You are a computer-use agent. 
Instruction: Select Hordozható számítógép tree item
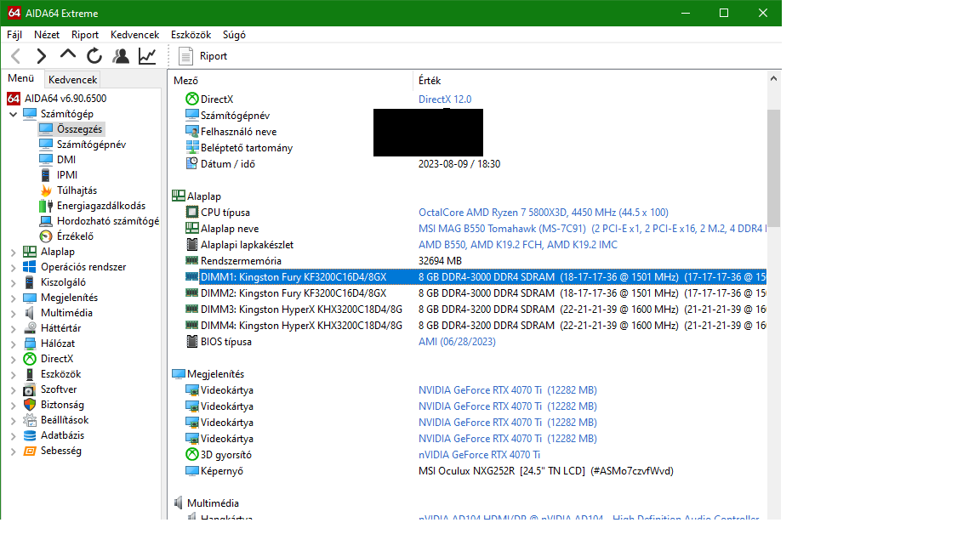pos(107,221)
